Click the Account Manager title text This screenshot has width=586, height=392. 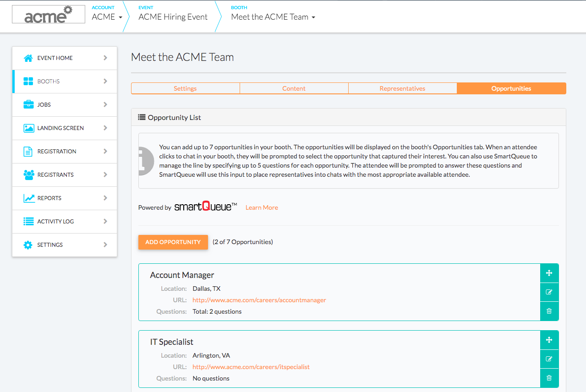tap(182, 275)
